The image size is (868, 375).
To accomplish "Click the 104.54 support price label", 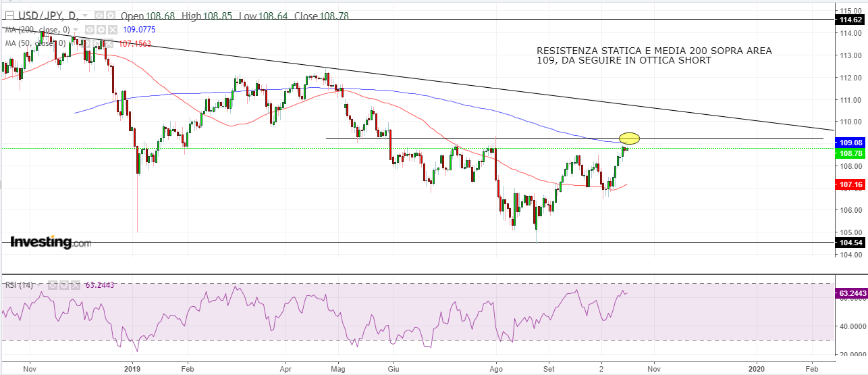I will [851, 242].
